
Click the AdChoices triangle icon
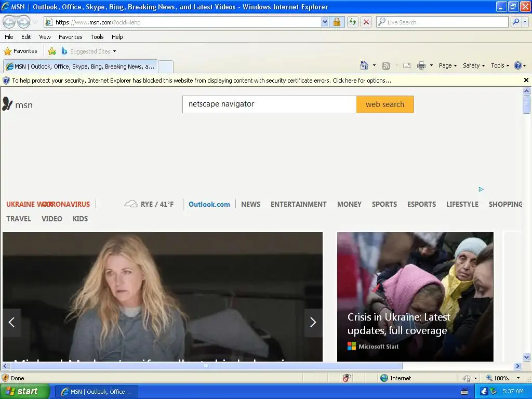pos(481,189)
